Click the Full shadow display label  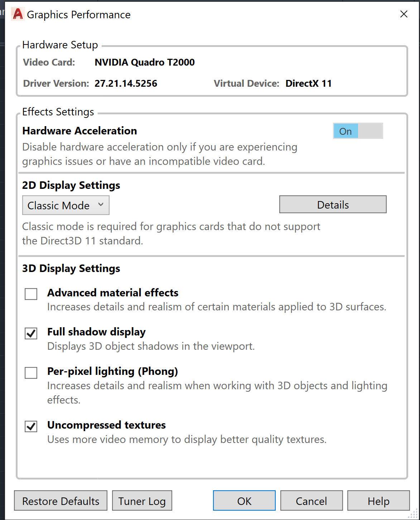96,332
